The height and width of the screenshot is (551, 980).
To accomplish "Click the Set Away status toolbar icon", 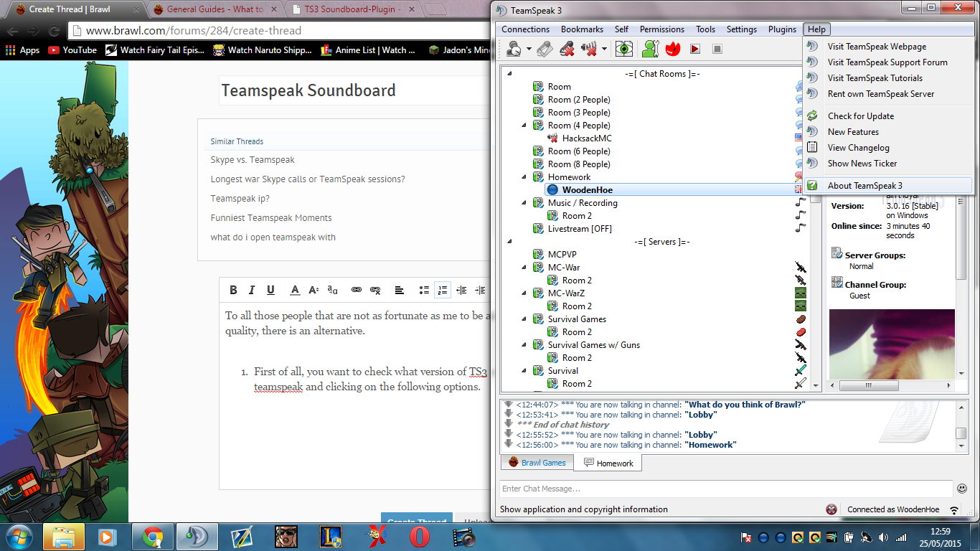I will click(x=514, y=49).
